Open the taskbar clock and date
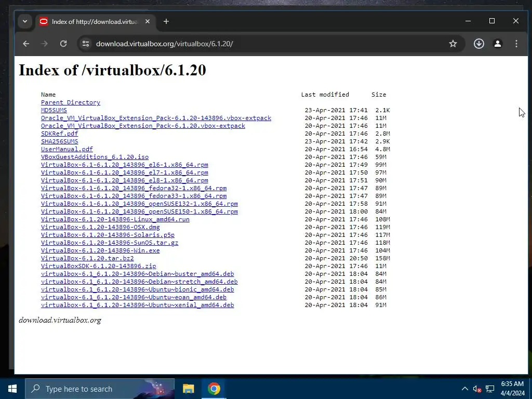Image resolution: width=532 pixels, height=399 pixels. point(512,389)
